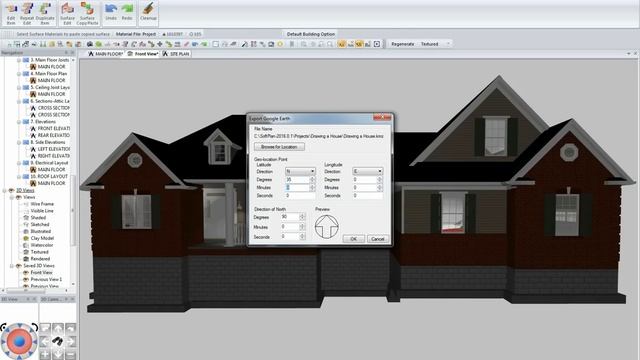
Task: Click the eye icon beside 3D Views
Action: pyautogui.click(x=11, y=190)
